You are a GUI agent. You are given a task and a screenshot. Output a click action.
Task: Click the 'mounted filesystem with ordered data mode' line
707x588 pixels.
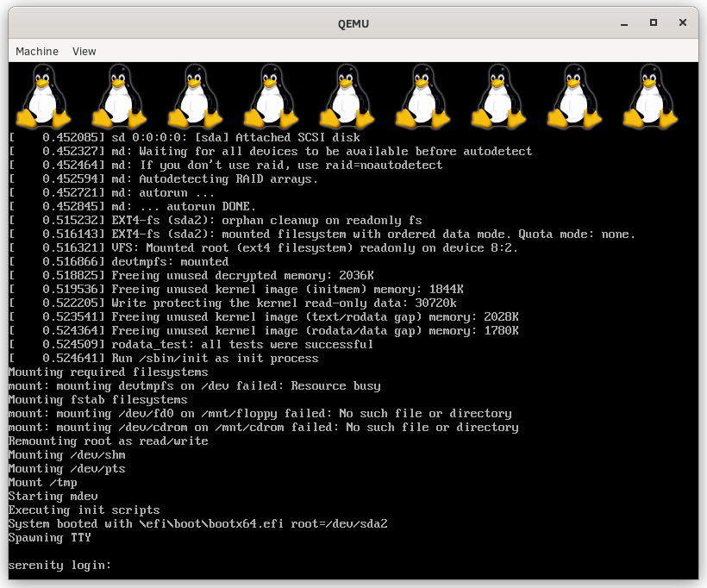322,234
